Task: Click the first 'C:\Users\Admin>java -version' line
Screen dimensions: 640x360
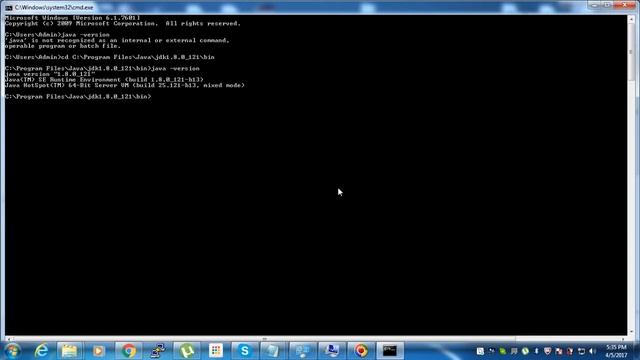Action: pos(58,35)
